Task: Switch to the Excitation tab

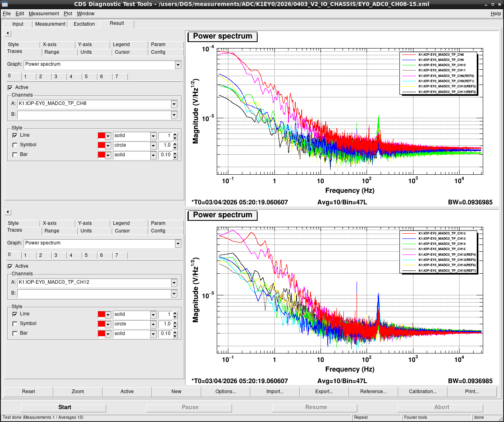Action: tap(84, 24)
